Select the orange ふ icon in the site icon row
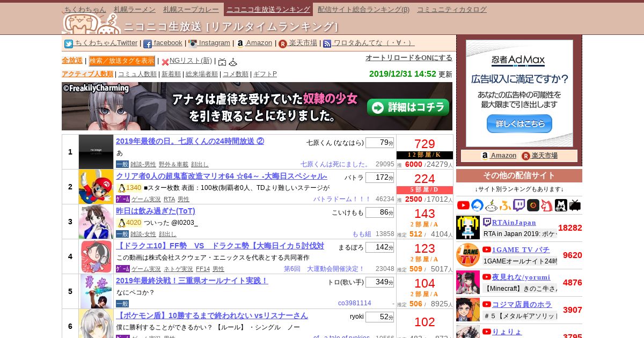644x338 pixels. 505,205
